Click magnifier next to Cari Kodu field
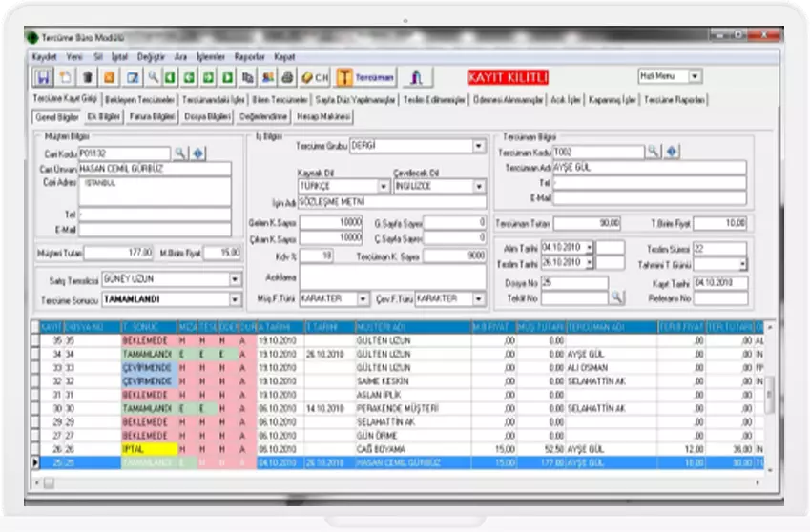Viewport: 810px width, 532px height. point(179,153)
